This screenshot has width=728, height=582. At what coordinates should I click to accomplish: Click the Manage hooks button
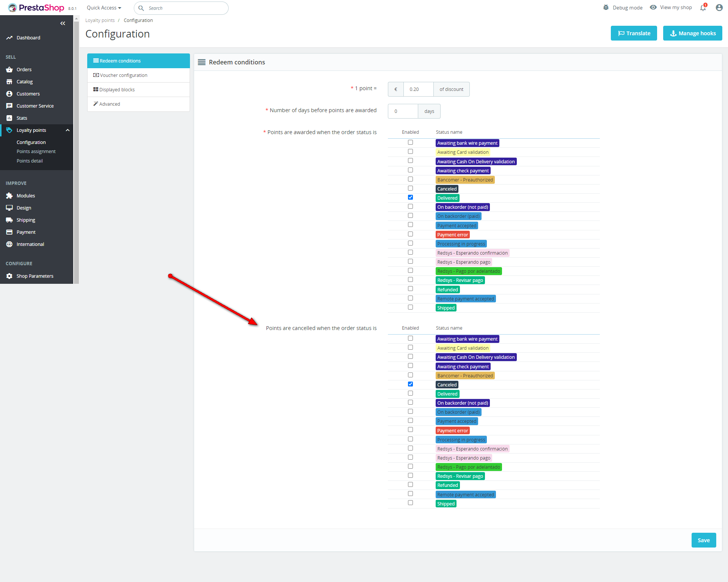[692, 33]
